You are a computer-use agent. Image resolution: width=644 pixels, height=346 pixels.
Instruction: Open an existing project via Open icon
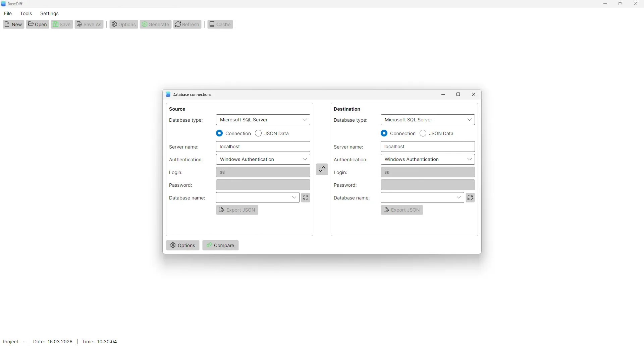[37, 24]
